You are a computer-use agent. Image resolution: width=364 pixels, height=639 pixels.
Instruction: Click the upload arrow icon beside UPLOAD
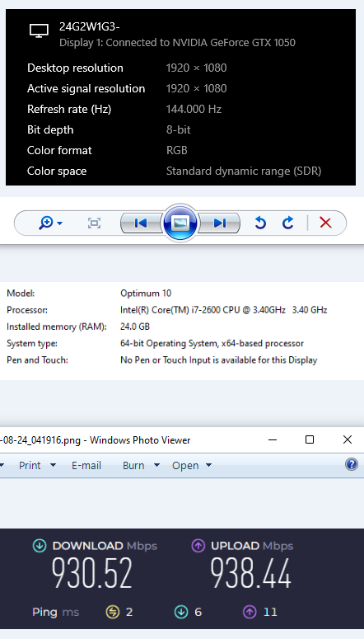[x=198, y=546]
